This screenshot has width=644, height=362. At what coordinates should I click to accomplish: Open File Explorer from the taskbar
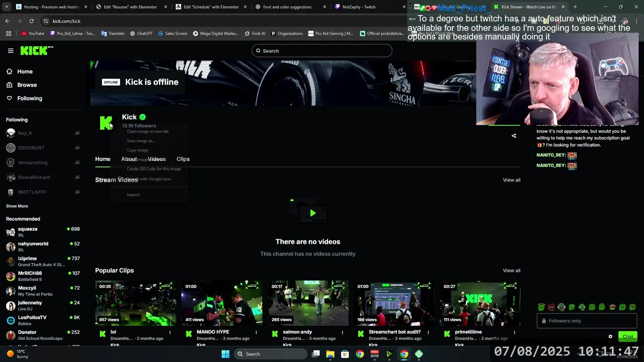[x=330, y=354]
